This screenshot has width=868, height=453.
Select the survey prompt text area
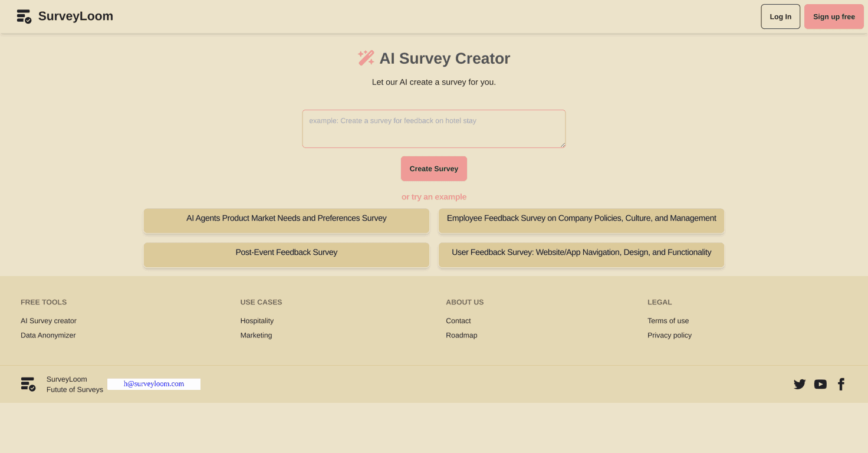(x=433, y=129)
